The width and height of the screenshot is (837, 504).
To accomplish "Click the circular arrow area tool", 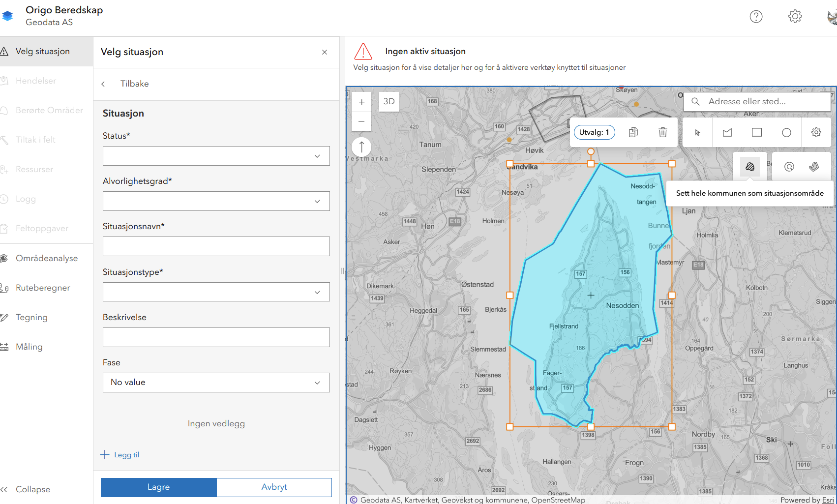I will (x=789, y=167).
